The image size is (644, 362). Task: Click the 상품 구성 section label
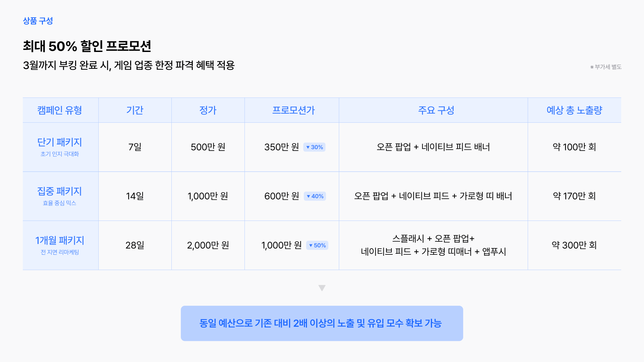38,21
